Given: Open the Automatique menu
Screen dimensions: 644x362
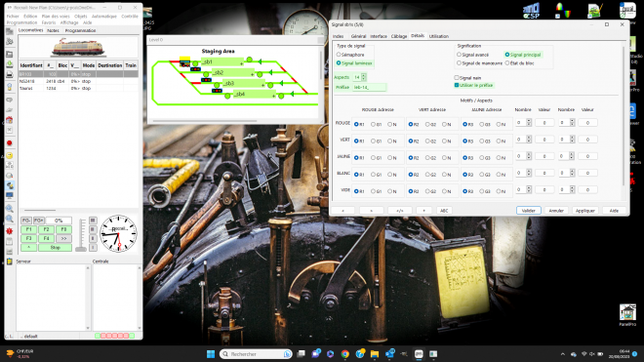Looking at the screenshot, I should tap(103, 16).
